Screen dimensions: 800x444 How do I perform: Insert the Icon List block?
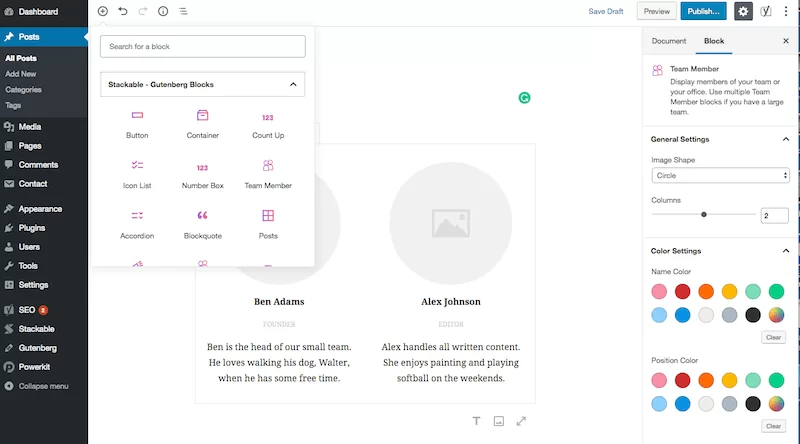137,173
